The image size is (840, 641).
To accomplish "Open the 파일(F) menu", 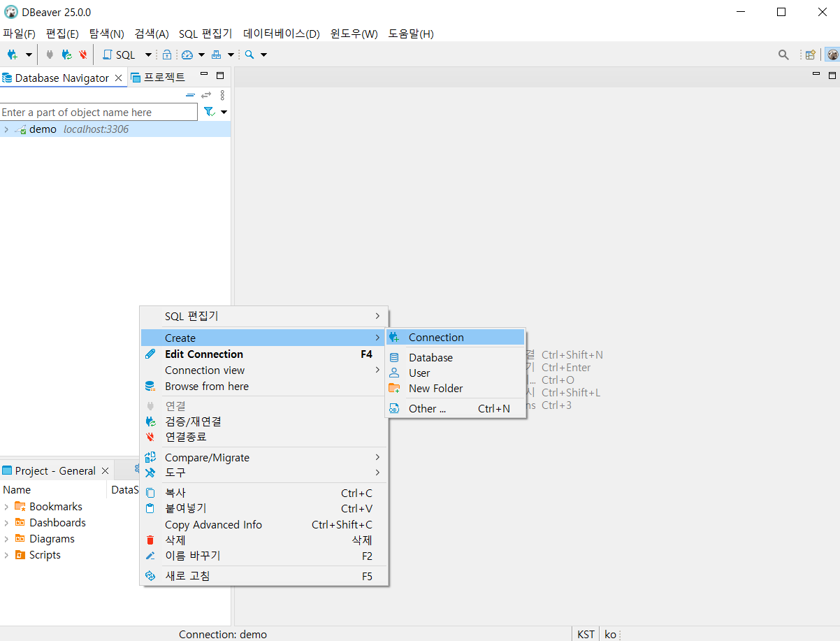I will tap(19, 34).
